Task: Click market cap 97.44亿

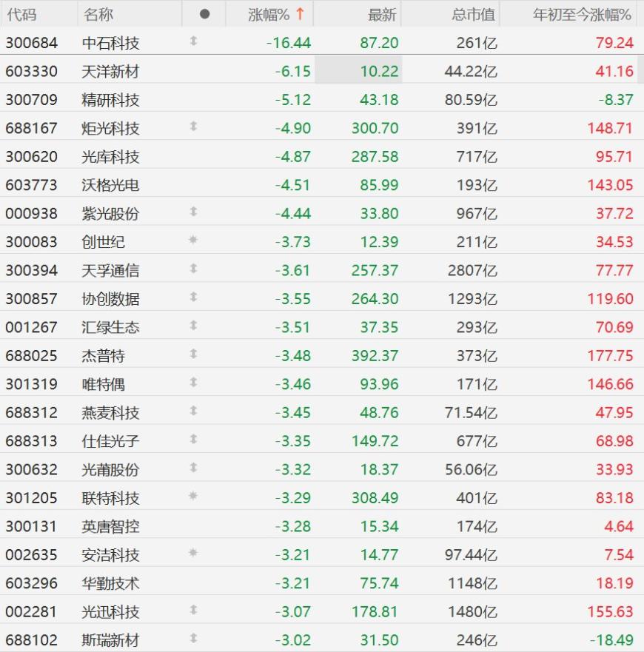Action: pyautogui.click(x=471, y=555)
